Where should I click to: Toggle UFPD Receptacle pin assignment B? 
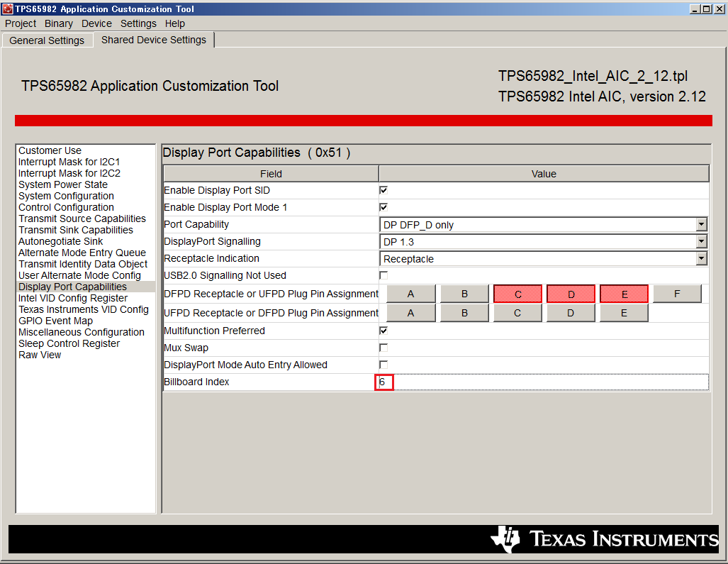coord(464,313)
